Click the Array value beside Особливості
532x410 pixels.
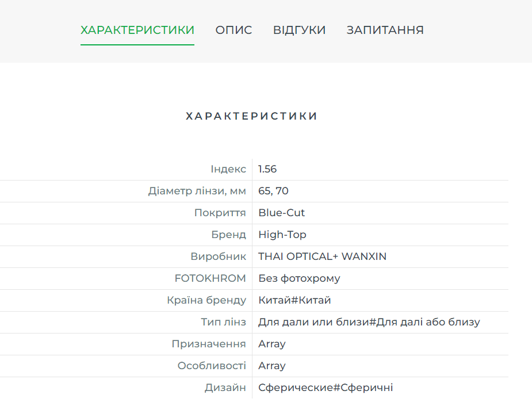click(271, 366)
